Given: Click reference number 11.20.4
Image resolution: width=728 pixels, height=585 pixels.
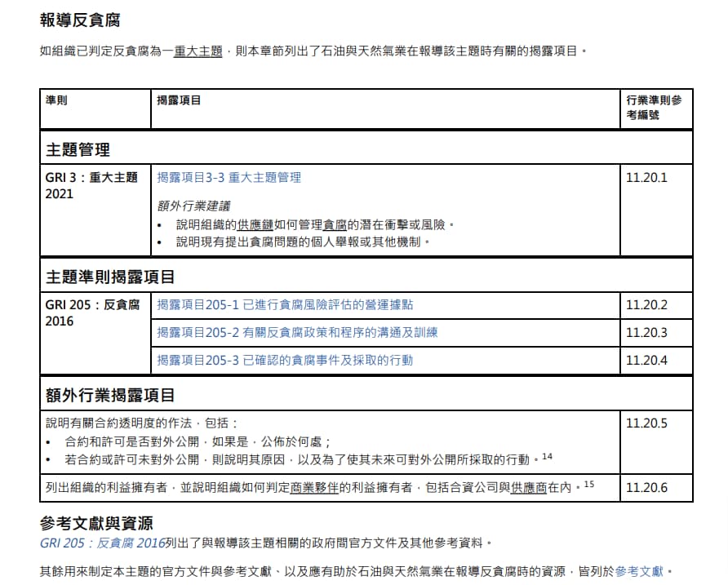Looking at the screenshot, I should (646, 361).
